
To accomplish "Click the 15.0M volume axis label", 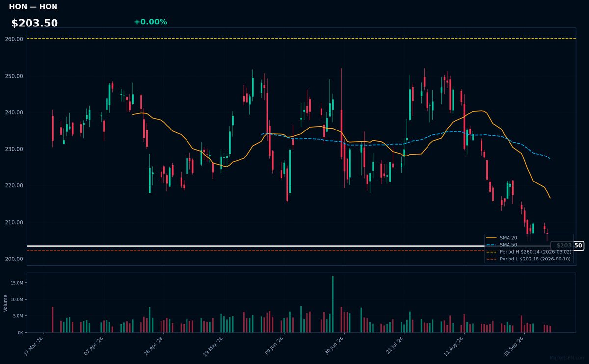I will tap(16, 283).
